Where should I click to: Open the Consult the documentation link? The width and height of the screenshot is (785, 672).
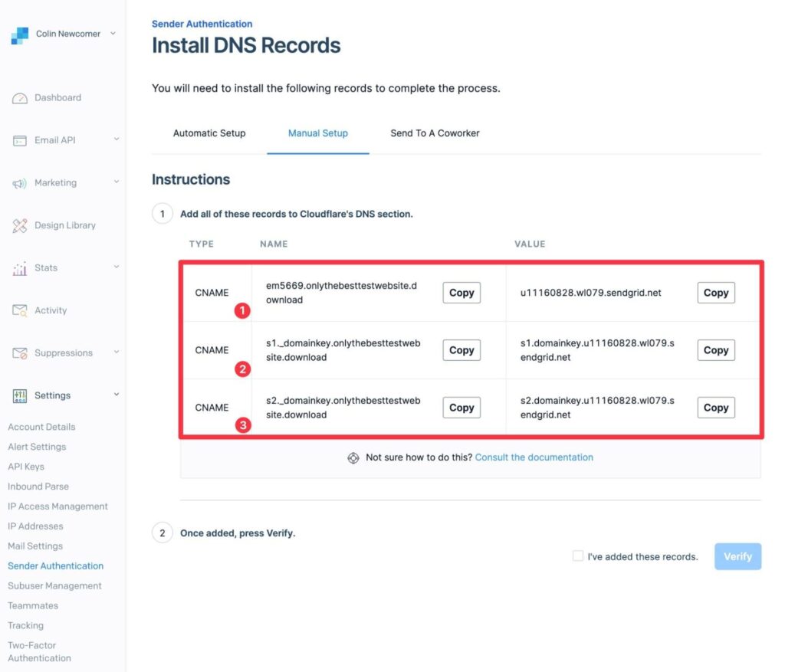tap(534, 457)
